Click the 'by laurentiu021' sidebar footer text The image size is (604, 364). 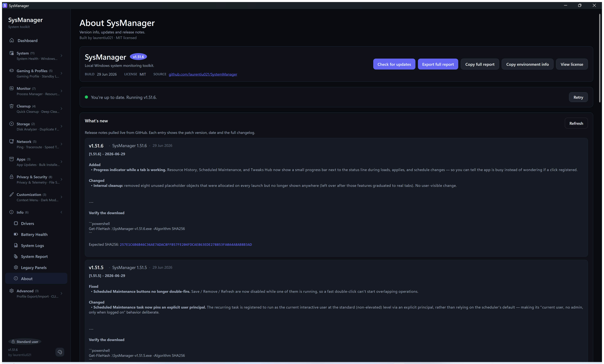tap(20, 355)
